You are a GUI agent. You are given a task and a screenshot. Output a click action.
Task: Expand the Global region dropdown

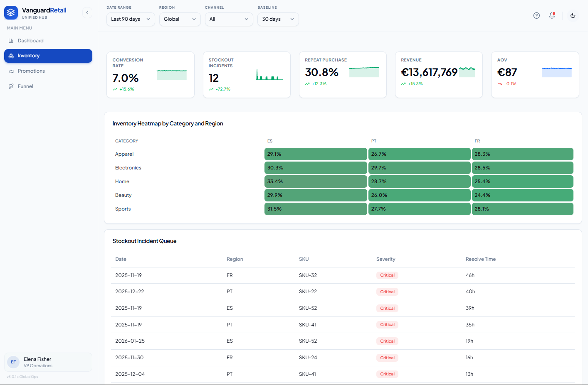(180, 19)
